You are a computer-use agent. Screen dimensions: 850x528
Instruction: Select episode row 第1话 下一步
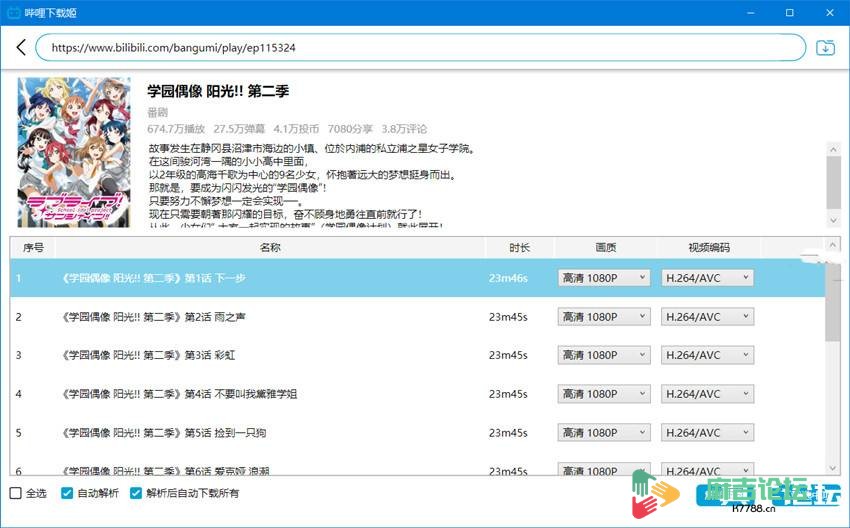(417, 278)
